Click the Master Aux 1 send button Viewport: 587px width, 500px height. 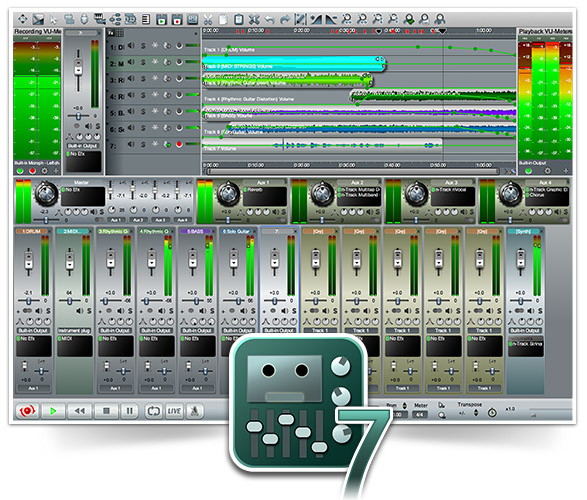115,220
